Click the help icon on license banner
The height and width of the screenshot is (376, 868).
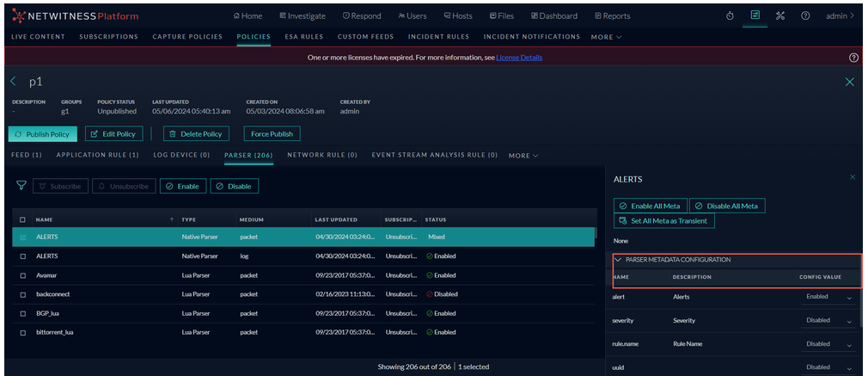[x=853, y=58]
